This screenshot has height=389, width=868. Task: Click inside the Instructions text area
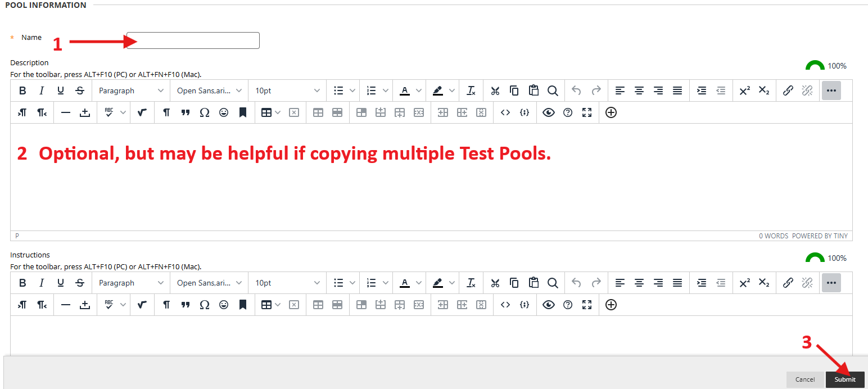coord(431,336)
